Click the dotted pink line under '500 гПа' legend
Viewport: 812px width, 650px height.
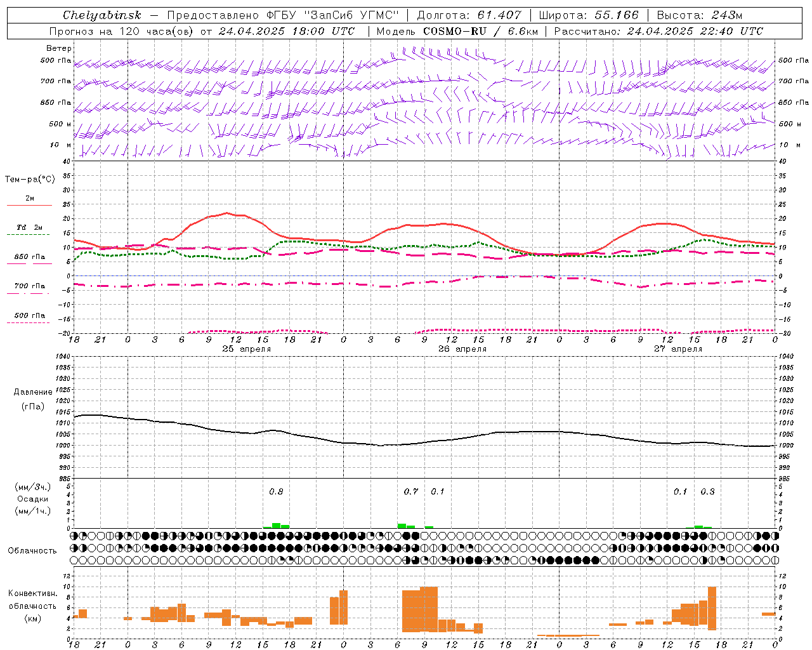29,322
